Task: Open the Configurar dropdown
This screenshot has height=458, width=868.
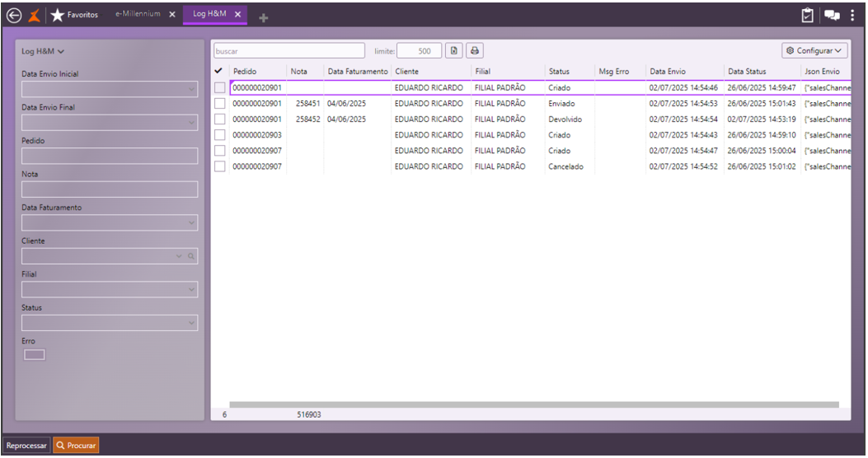Action: pos(814,50)
